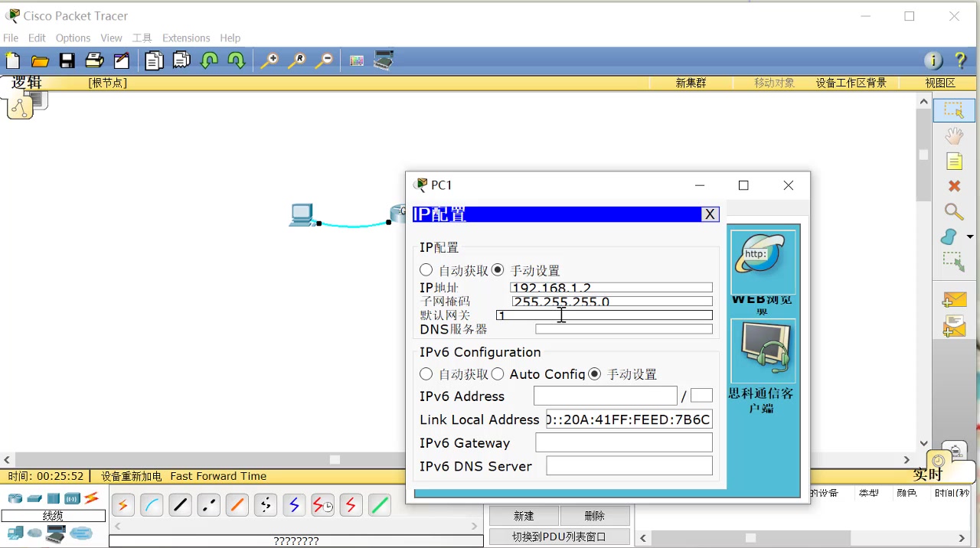Zoom out with the minus magnifier
The image size is (980, 548).
324,61
